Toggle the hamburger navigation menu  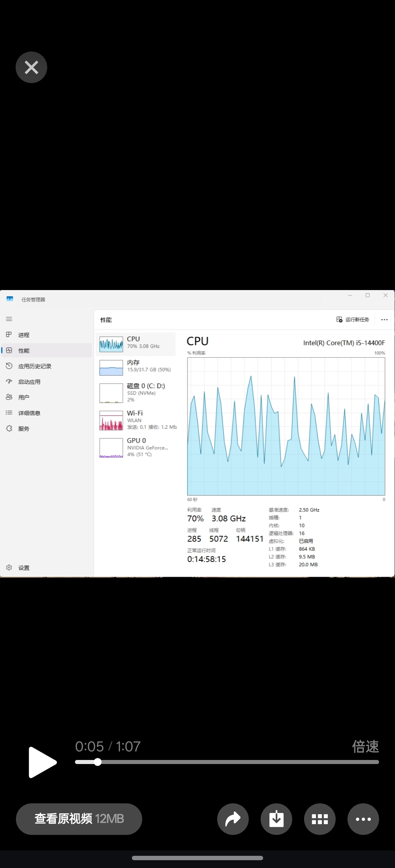[x=9, y=319]
